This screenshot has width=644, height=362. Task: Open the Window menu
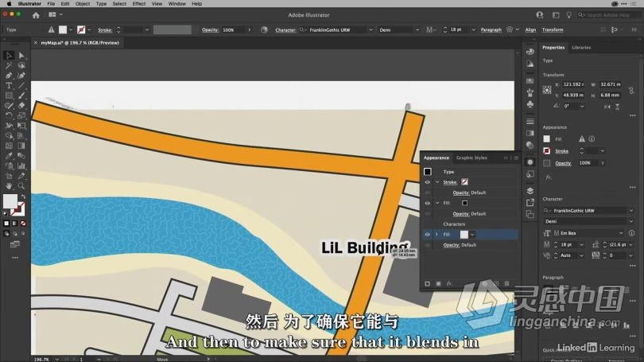[x=177, y=4]
